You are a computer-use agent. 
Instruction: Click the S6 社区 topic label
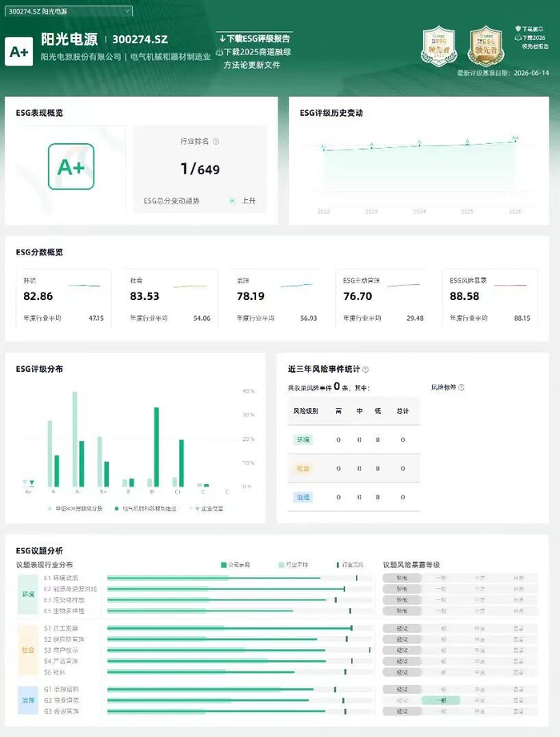54,672
